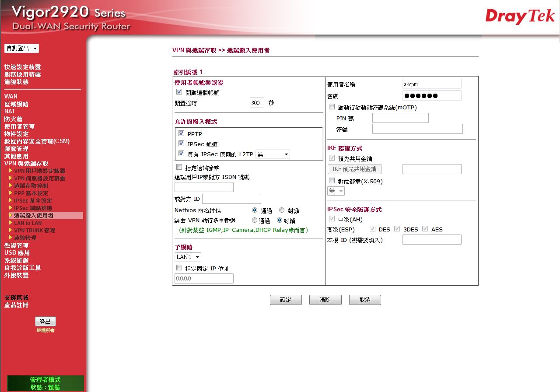Image resolution: width=560 pixels, height=392 pixels.
Task: Open the NAT menu
Action: coord(10,111)
